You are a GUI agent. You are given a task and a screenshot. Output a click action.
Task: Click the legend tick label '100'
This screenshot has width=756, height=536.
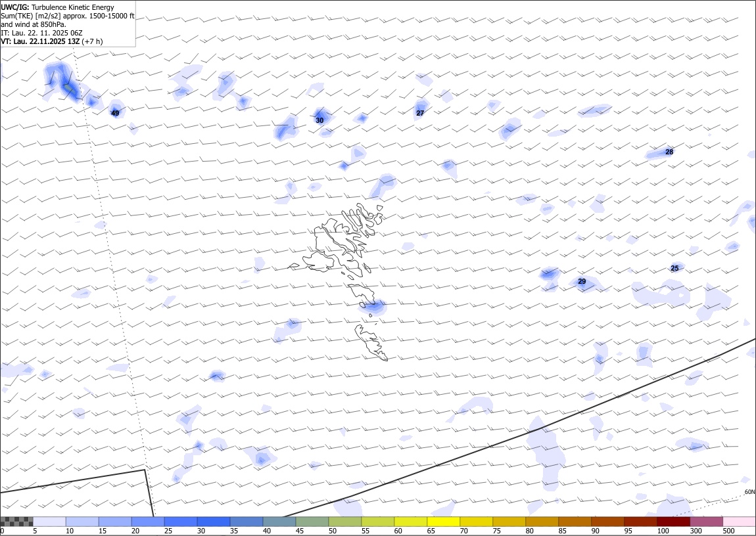pos(663,531)
